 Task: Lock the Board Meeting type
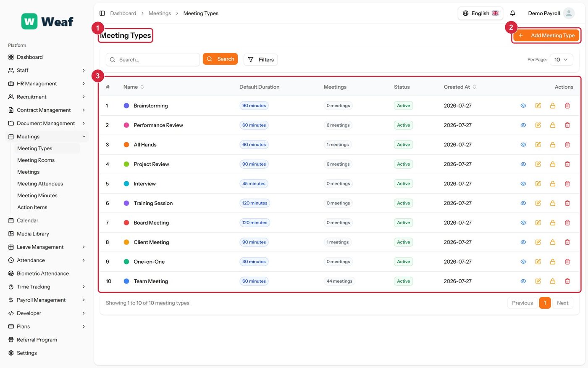coord(553,223)
